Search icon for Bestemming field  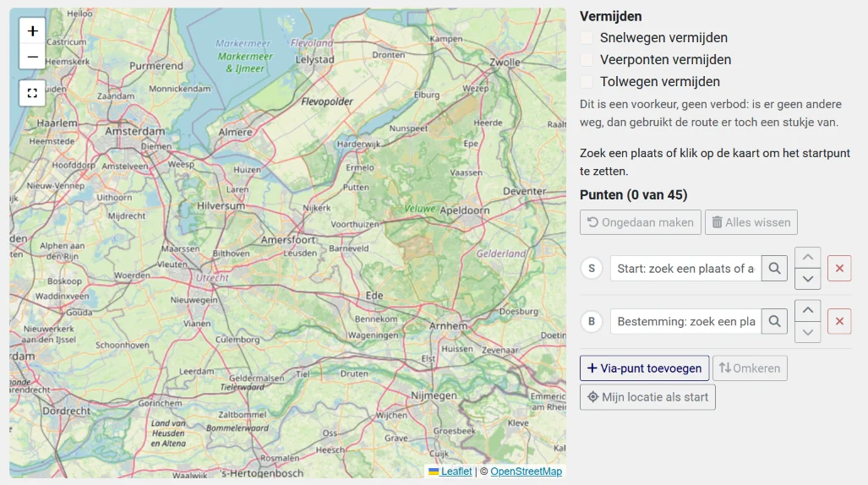coord(774,322)
